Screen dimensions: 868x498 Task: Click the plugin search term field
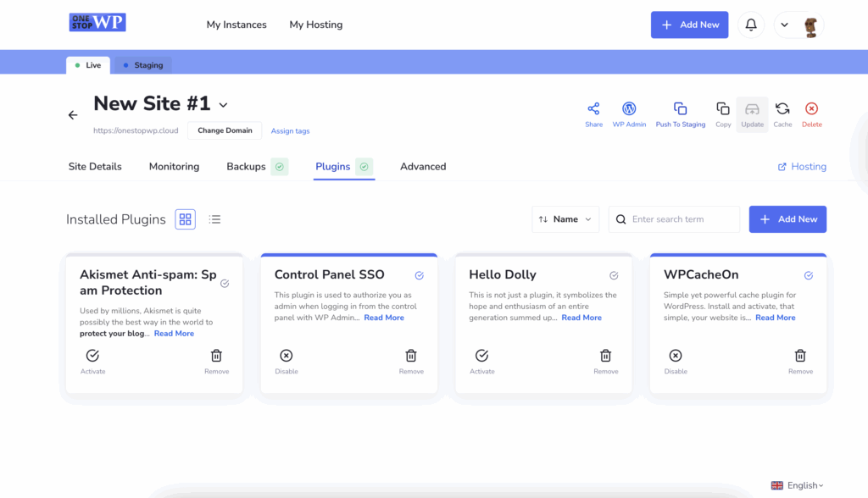[x=674, y=219]
